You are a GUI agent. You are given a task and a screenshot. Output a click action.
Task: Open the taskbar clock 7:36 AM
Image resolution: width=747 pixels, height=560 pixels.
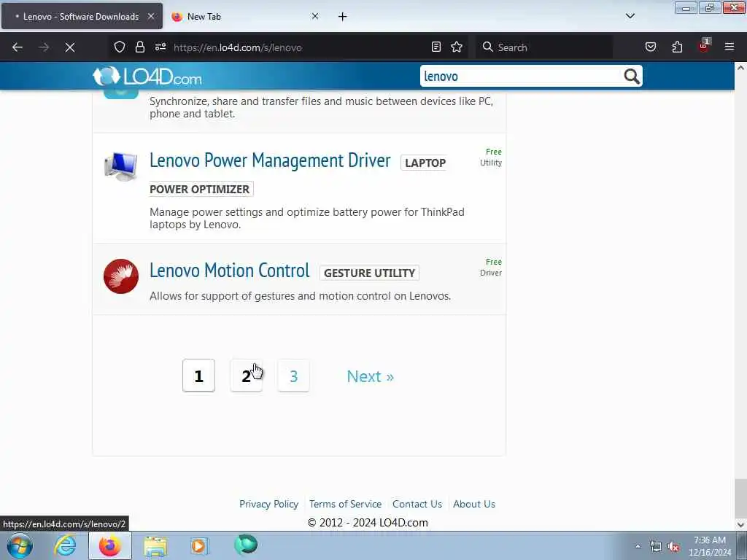710,546
